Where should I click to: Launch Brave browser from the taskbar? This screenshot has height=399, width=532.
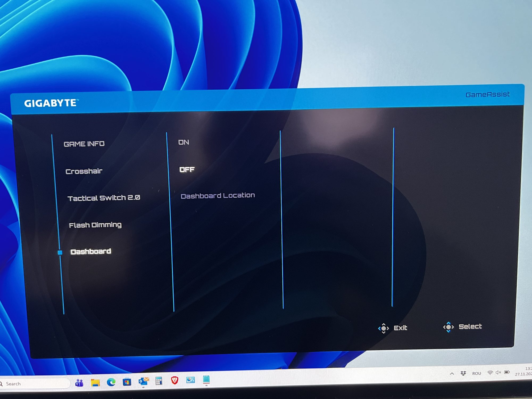174,380
